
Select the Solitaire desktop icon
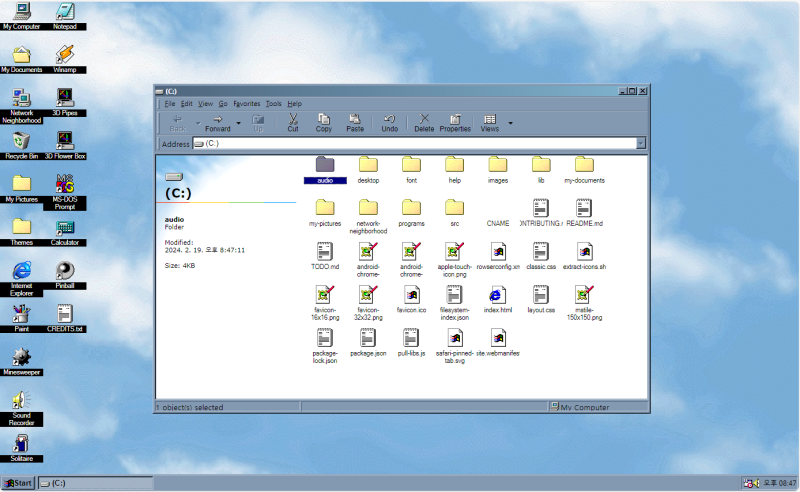21,448
